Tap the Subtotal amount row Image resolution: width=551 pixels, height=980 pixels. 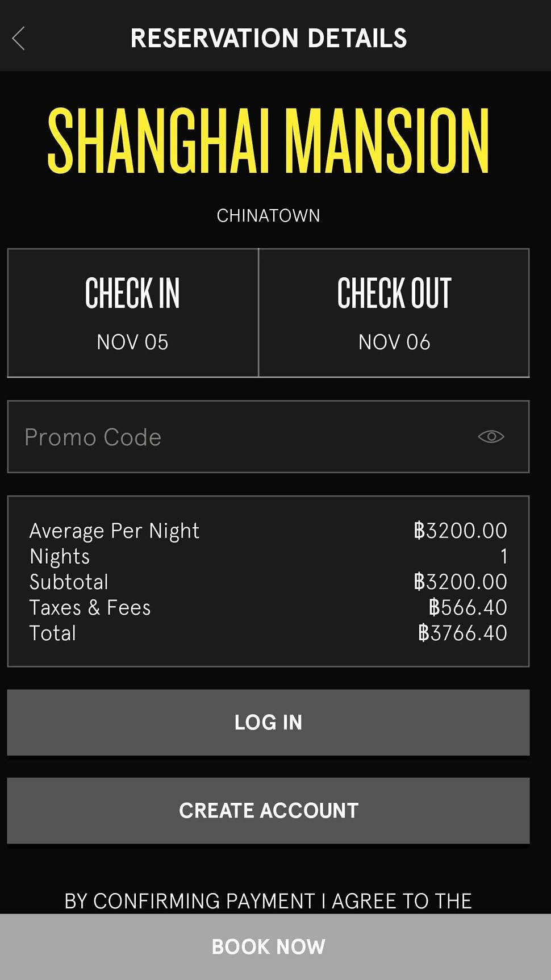click(268, 582)
